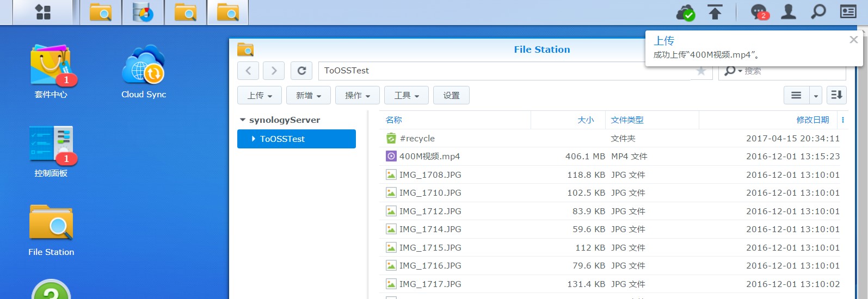The height and width of the screenshot is (299, 868).
Task: Open the Storage Analyzer taskbar icon
Action: point(143,12)
